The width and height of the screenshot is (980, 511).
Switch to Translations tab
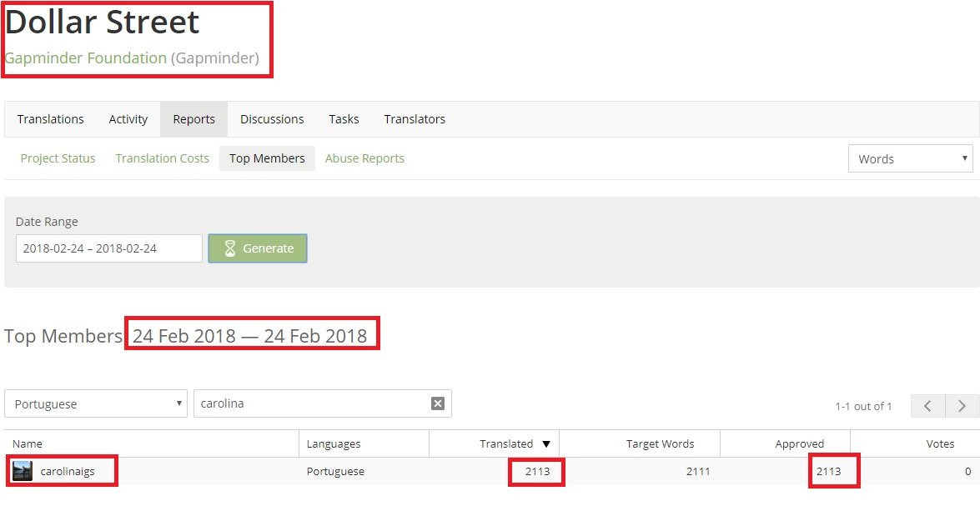(51, 119)
